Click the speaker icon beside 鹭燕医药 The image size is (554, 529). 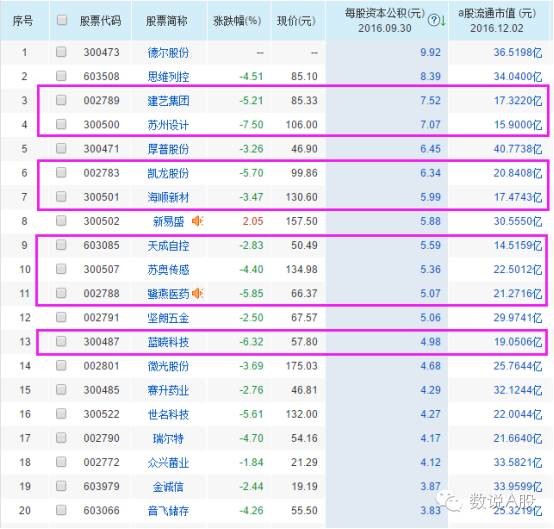(197, 293)
